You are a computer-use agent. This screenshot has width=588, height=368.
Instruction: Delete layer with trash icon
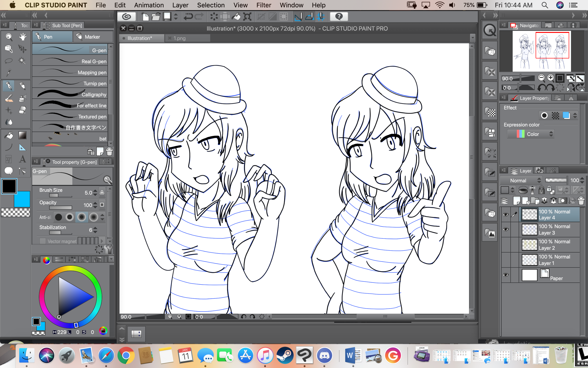pyautogui.click(x=581, y=201)
